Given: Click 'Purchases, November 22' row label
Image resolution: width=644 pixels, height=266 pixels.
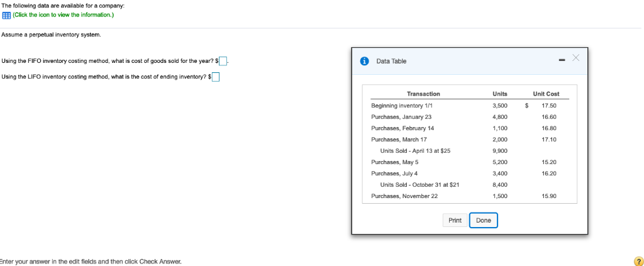Looking at the screenshot, I should click(404, 196).
